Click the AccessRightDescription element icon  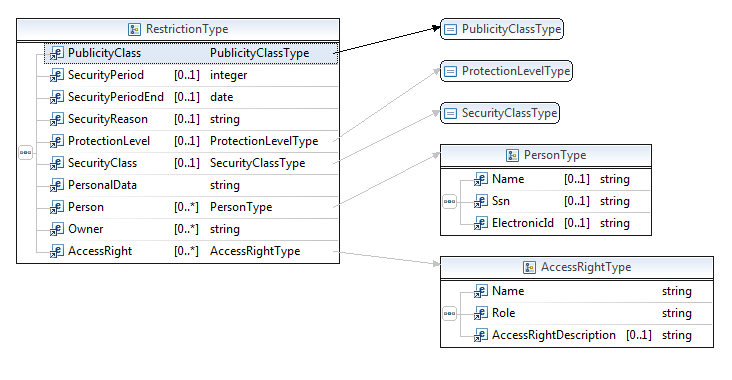click(x=481, y=335)
